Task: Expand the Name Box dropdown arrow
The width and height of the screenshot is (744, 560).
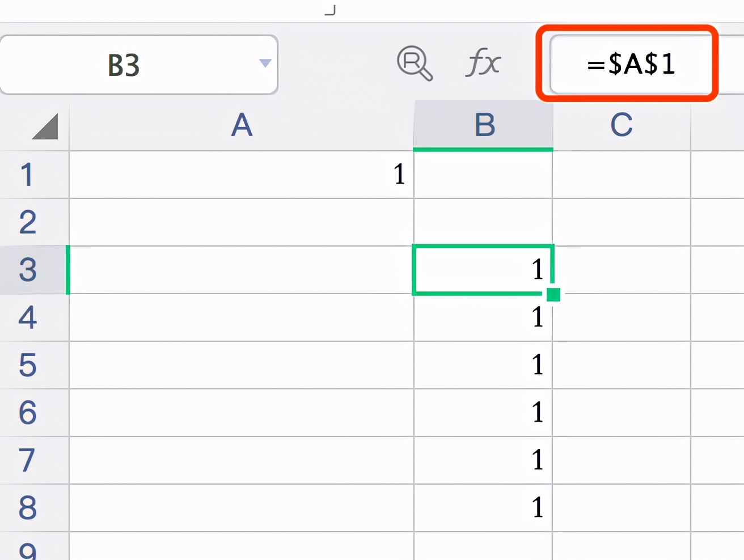Action: [265, 63]
